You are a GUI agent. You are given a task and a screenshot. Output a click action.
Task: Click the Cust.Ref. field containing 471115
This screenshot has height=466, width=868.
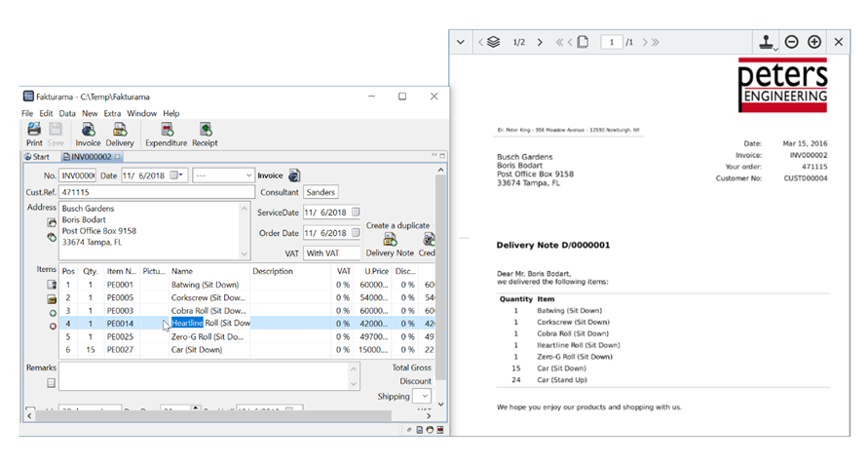click(156, 193)
